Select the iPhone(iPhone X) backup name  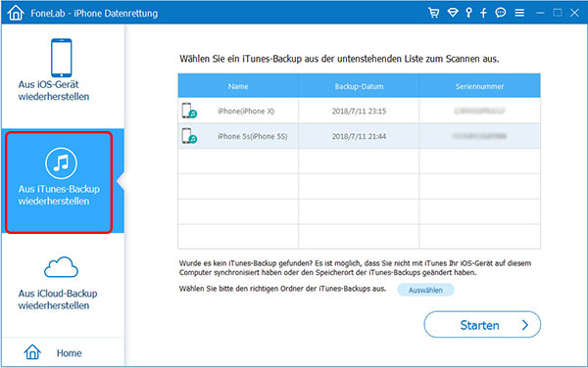coord(246,112)
